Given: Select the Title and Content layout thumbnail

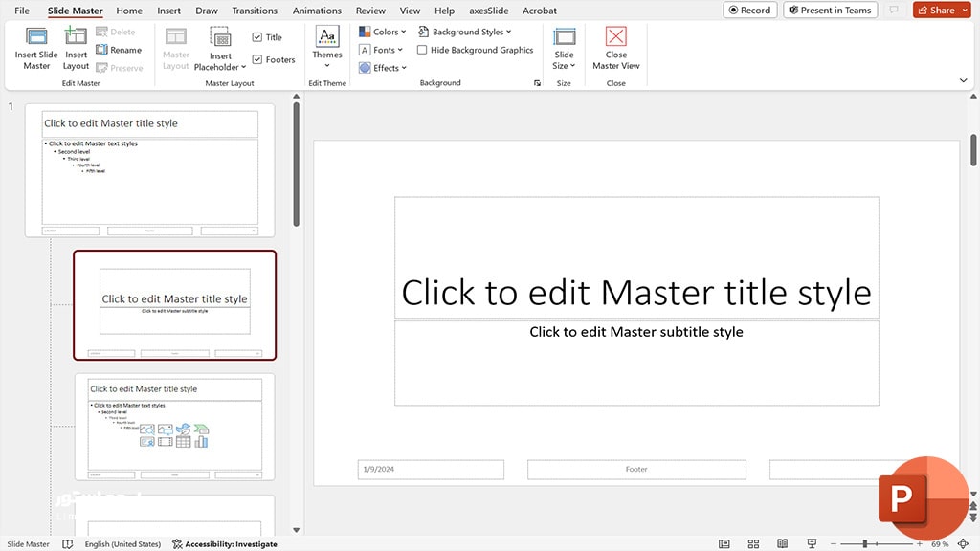Looking at the screenshot, I should (174, 427).
